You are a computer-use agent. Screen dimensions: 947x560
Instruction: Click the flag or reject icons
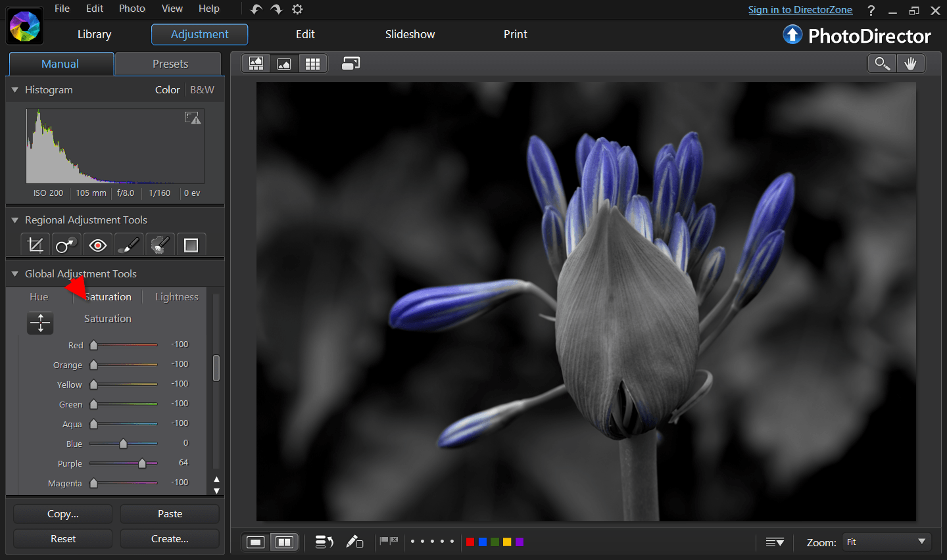[389, 541]
